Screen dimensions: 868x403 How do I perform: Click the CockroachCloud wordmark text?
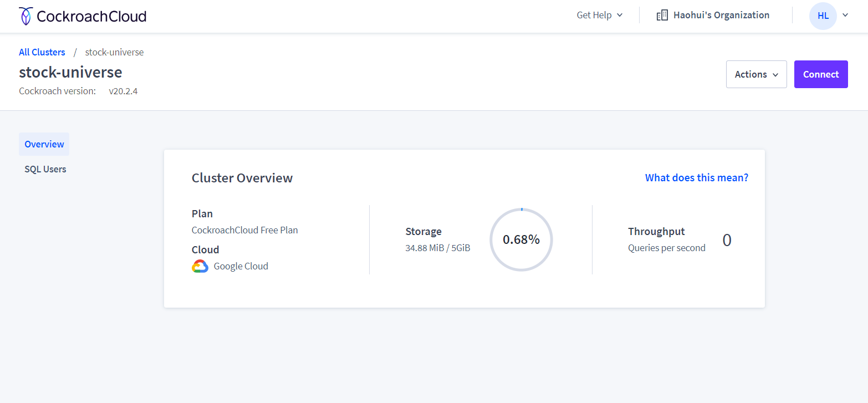pos(91,16)
